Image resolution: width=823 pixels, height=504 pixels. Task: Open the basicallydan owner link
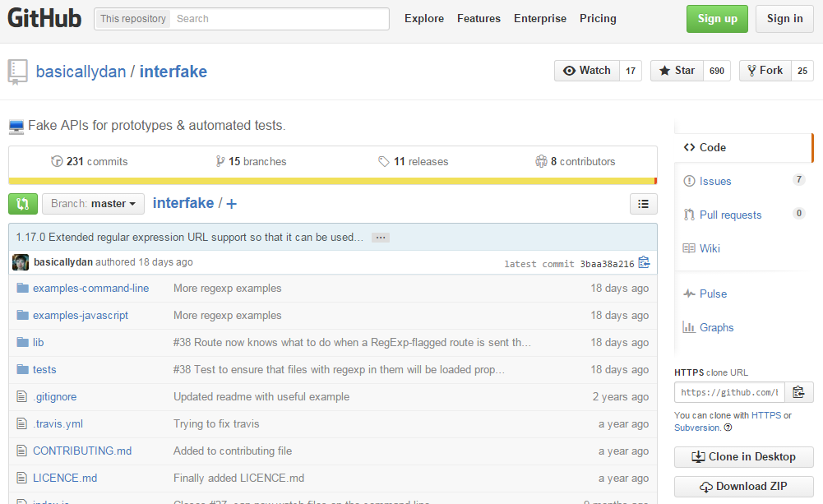point(81,72)
